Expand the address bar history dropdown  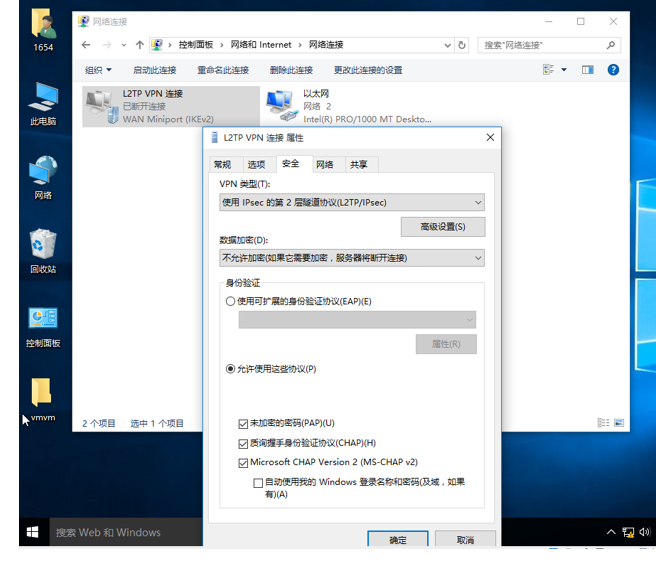click(x=447, y=45)
